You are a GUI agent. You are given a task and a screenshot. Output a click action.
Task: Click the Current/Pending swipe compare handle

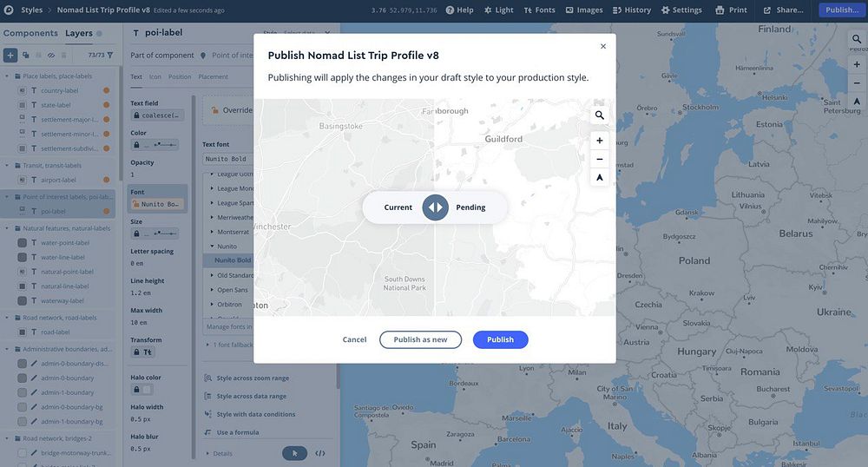(435, 207)
